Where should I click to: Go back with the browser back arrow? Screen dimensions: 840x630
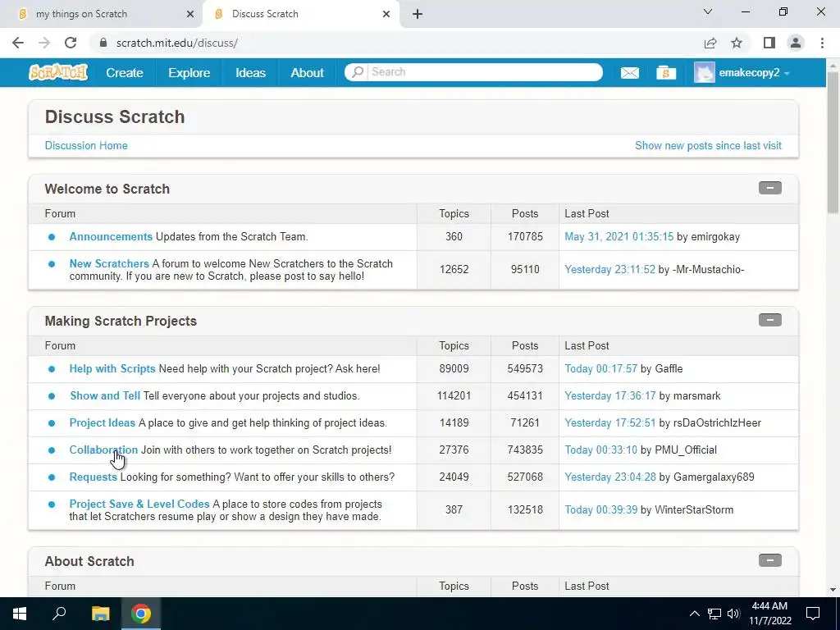point(18,43)
